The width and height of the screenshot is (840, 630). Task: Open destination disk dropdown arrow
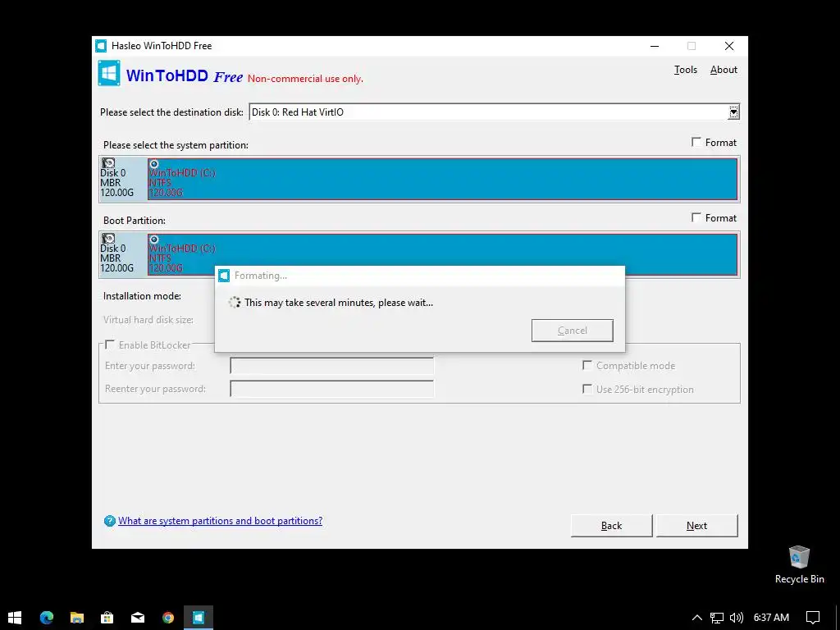pyautogui.click(x=733, y=112)
